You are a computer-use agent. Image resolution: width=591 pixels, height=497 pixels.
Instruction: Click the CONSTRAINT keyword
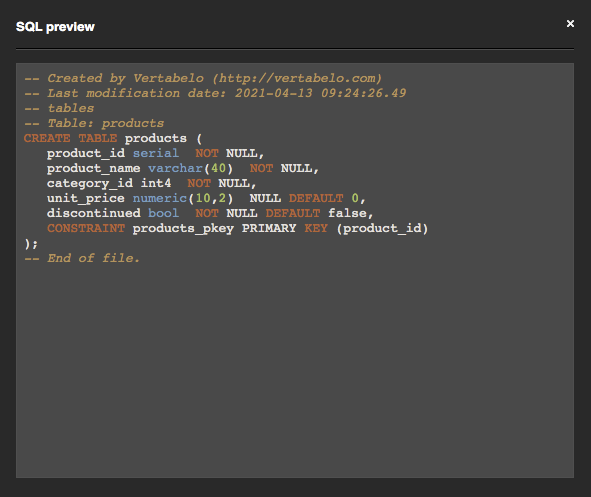click(86, 228)
